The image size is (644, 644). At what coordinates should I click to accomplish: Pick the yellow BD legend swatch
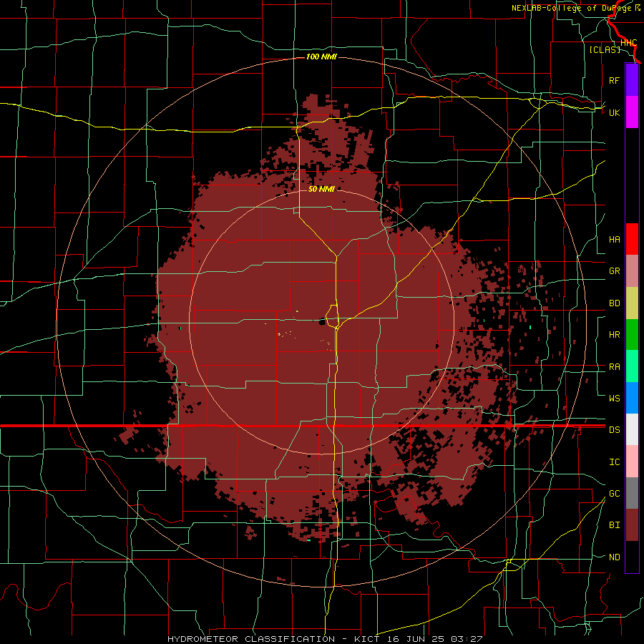pos(632,303)
